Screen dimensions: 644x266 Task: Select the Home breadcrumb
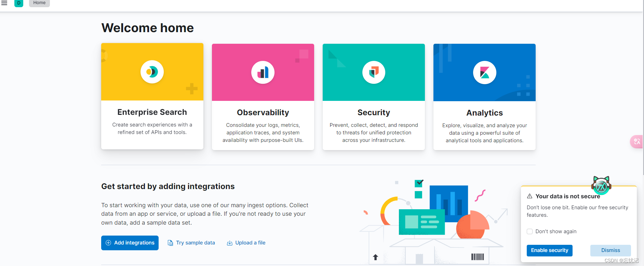point(39,3)
